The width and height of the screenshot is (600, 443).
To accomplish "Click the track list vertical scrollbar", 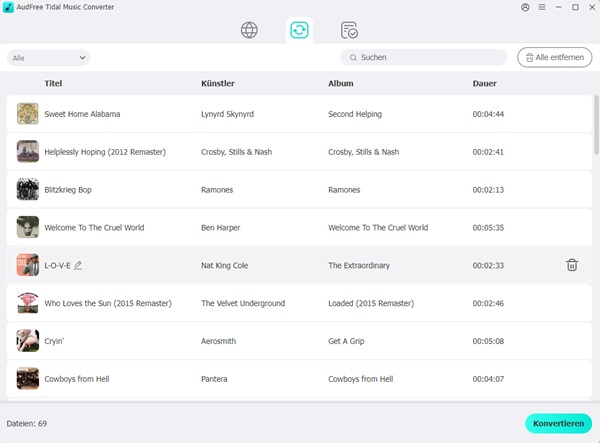I will click(x=596, y=125).
